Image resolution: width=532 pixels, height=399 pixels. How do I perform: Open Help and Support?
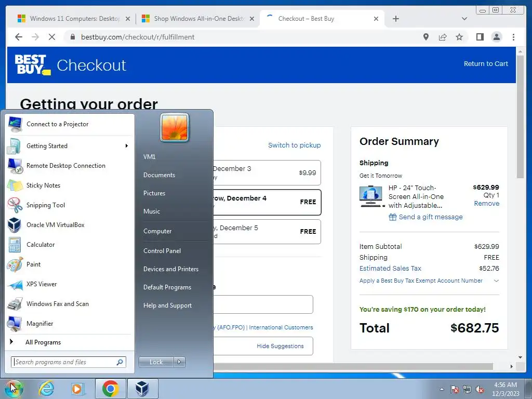[x=167, y=305]
